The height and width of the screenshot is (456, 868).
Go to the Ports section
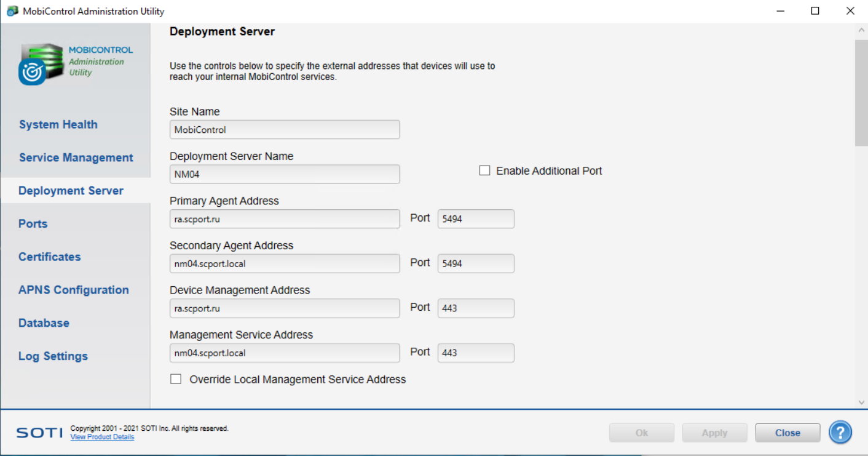tap(33, 224)
